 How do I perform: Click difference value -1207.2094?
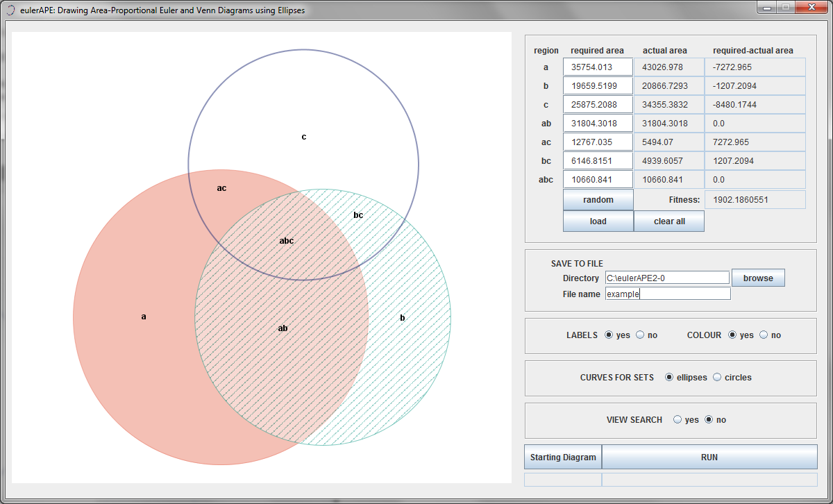[x=755, y=86]
